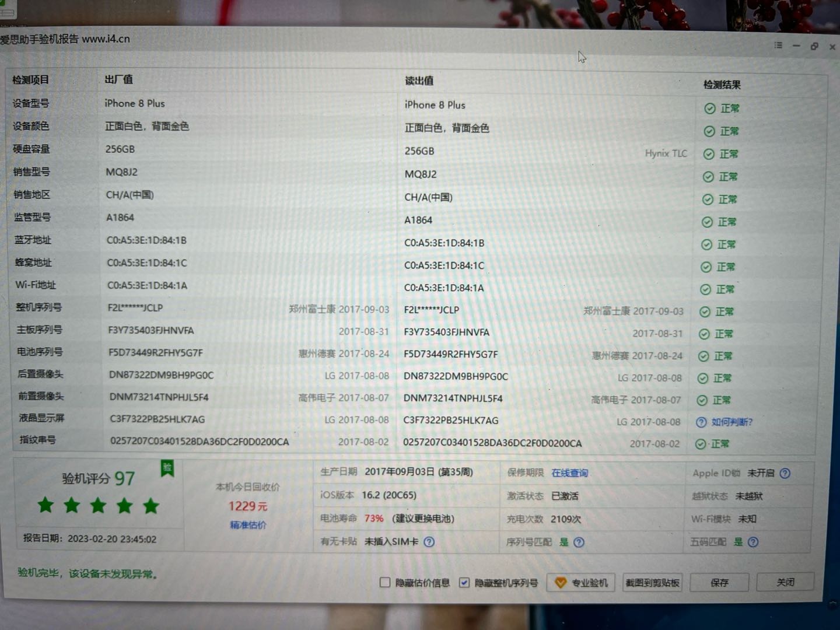
Task: Click the check icon in 电池序列号 row result
Action: (703, 356)
